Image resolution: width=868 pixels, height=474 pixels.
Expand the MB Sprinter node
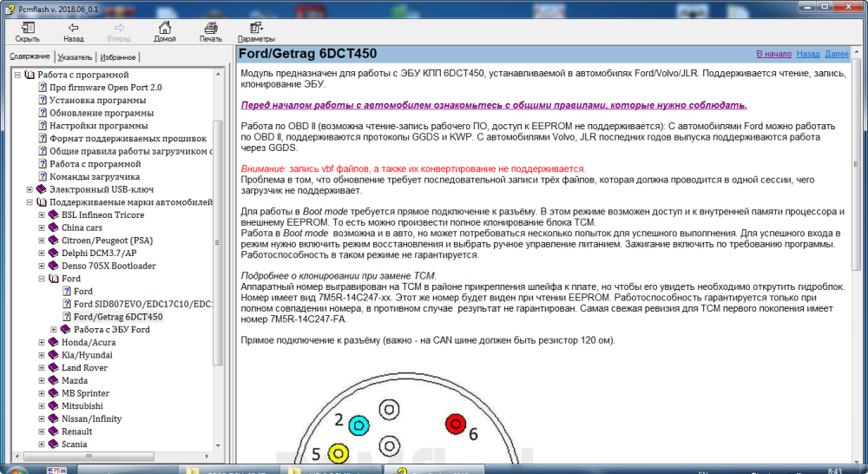[42, 393]
